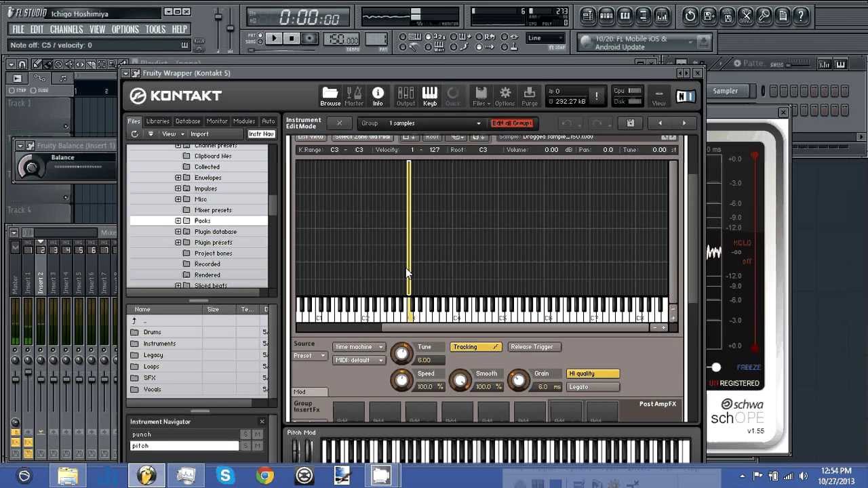Expand the Packs folder
The height and width of the screenshot is (488, 868).
tap(178, 221)
